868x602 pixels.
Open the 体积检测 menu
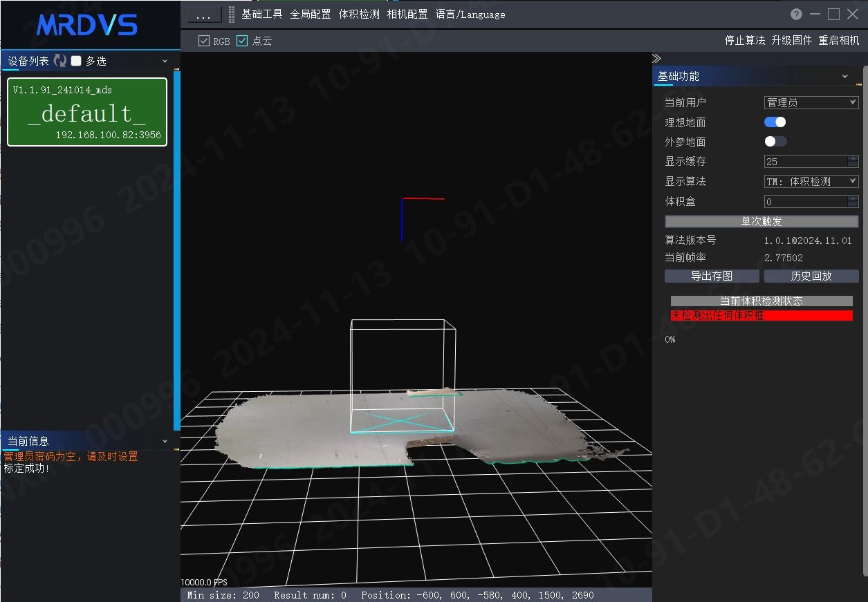[x=359, y=15]
